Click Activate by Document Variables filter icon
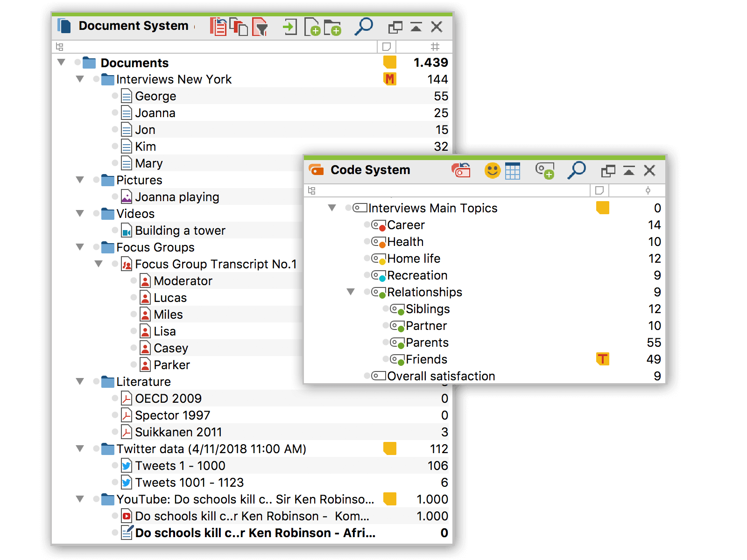 (260, 27)
